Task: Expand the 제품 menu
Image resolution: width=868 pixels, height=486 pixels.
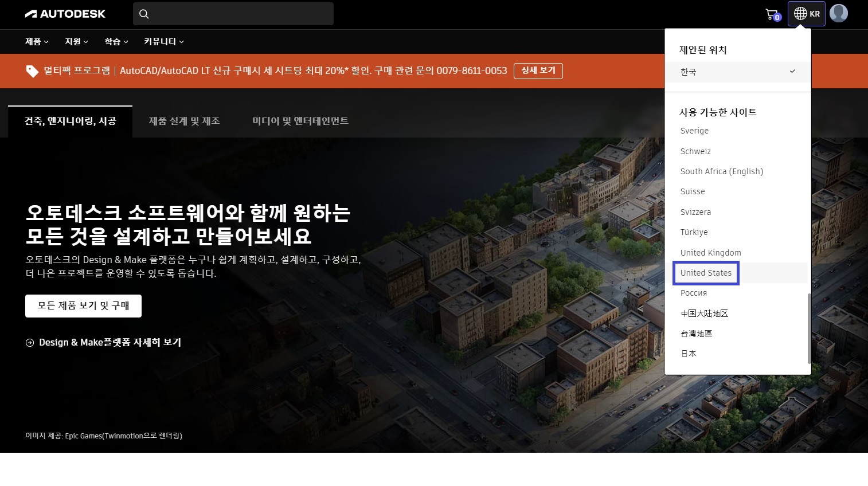Action: 37,42
